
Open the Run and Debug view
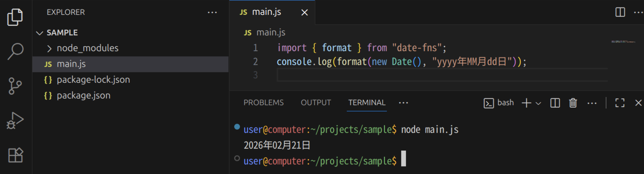point(15,120)
